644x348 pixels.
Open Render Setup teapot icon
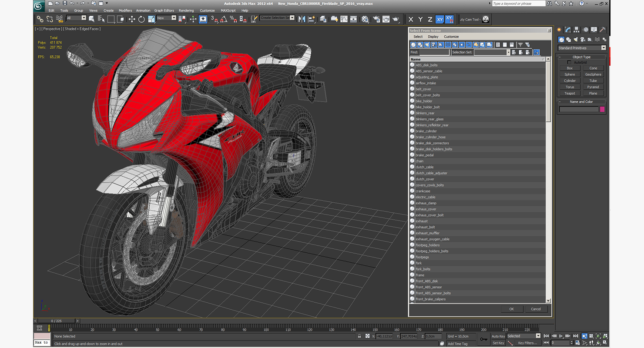376,19
